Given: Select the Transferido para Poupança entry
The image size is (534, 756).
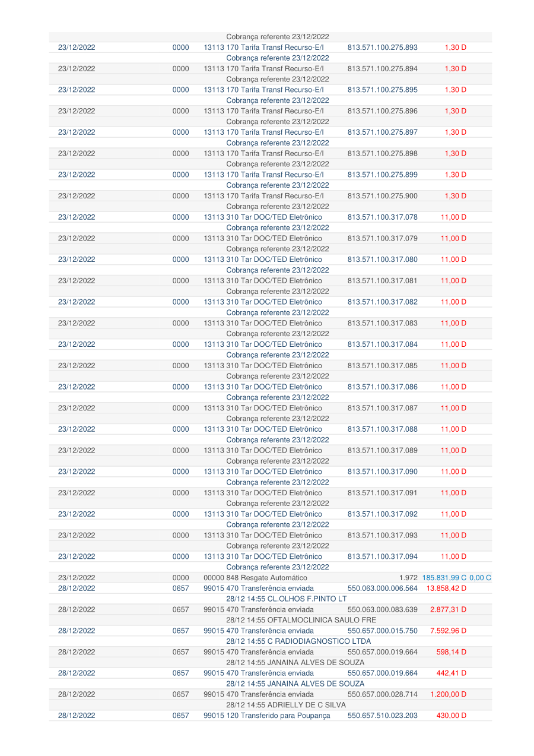Looking at the screenshot, I should pos(266,716).
